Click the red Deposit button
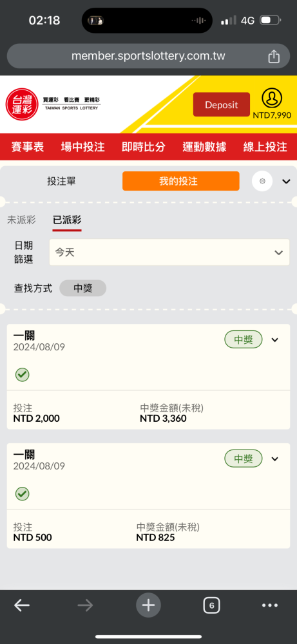The width and height of the screenshot is (297, 644). click(x=222, y=105)
